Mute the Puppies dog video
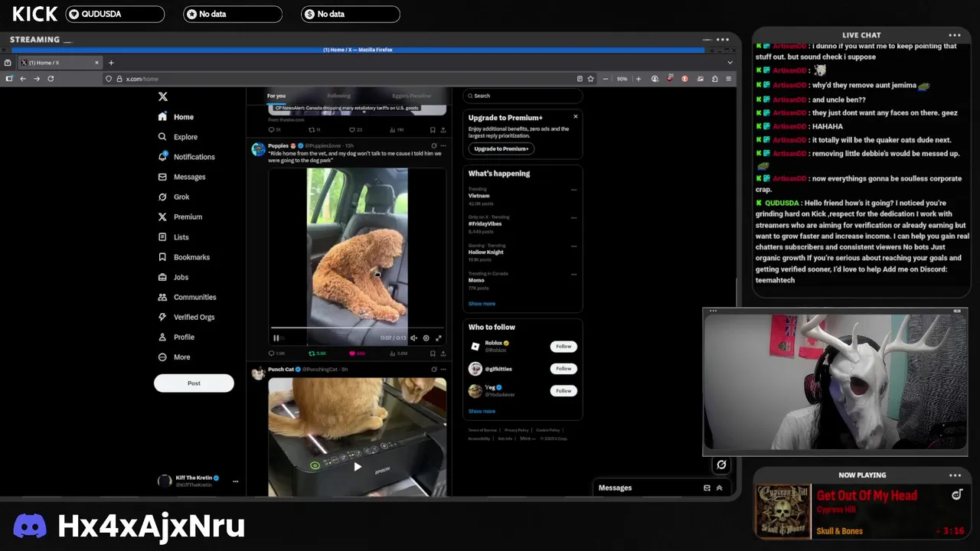This screenshot has width=980, height=551. tap(413, 337)
